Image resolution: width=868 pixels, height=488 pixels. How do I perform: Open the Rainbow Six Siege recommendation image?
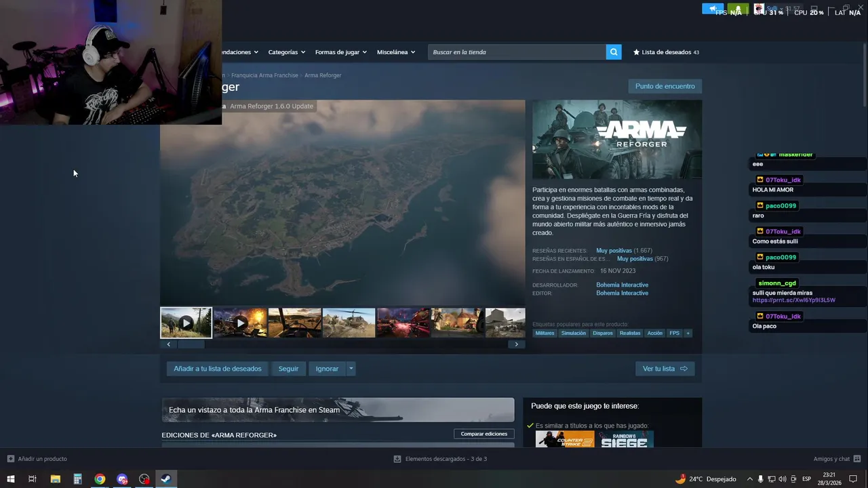[625, 439]
